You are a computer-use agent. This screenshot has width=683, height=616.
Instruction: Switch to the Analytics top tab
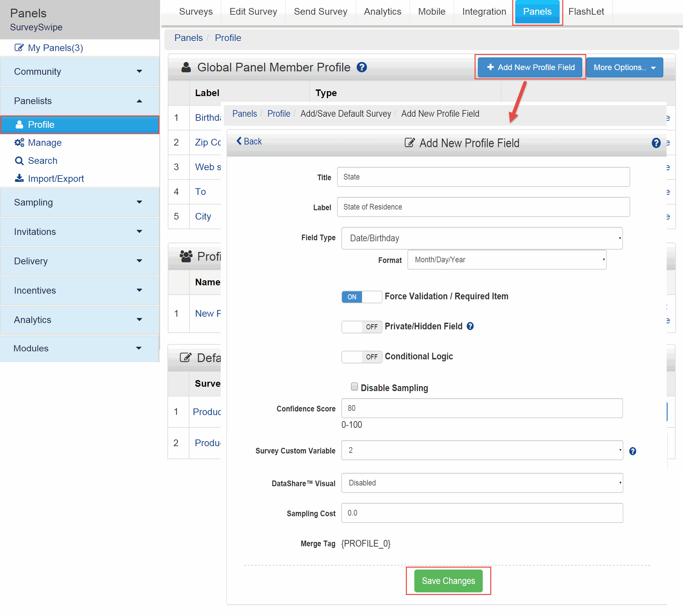click(x=382, y=11)
